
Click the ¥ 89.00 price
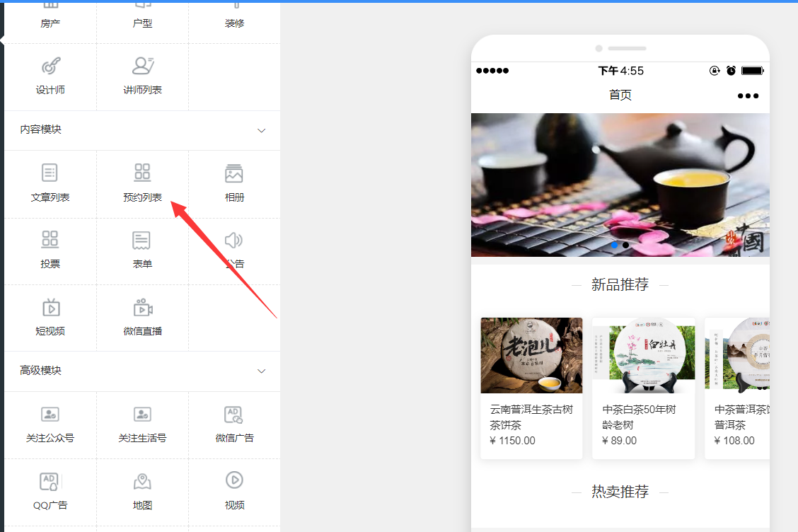pos(619,440)
